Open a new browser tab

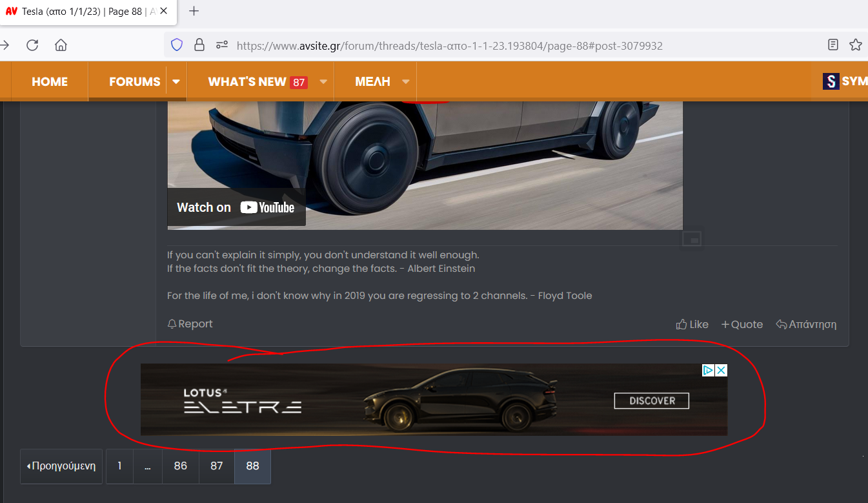pos(194,11)
